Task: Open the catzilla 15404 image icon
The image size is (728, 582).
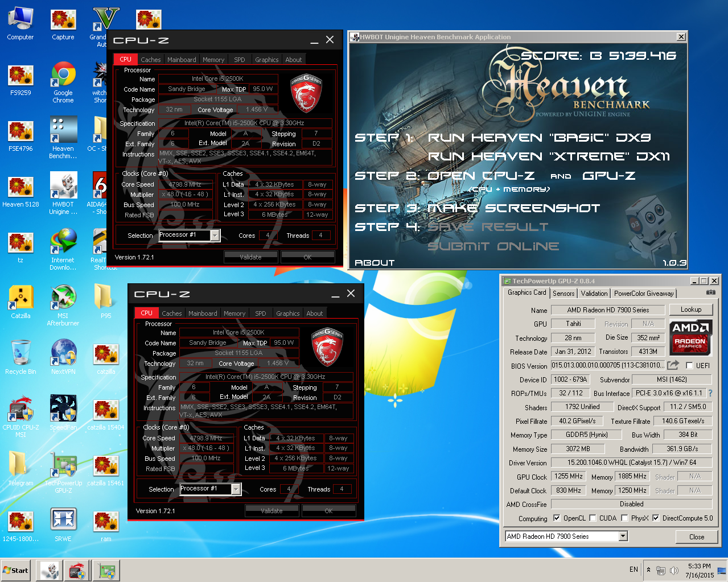Action: point(106,414)
